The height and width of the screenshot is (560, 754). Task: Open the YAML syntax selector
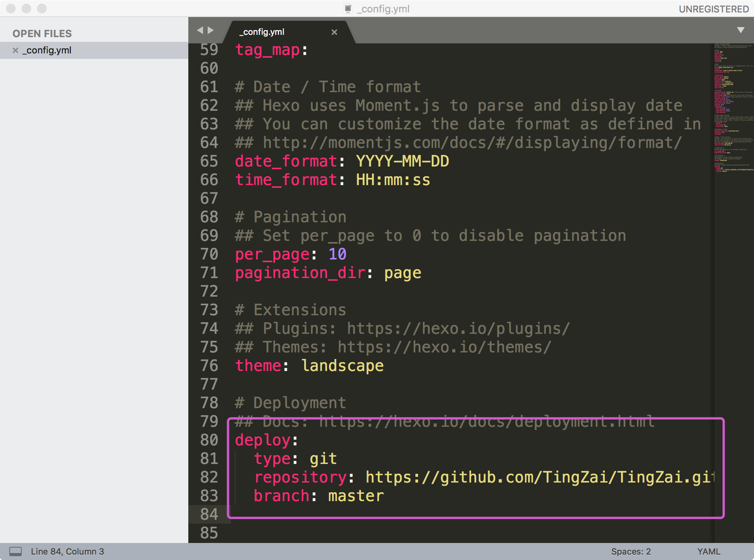708,551
